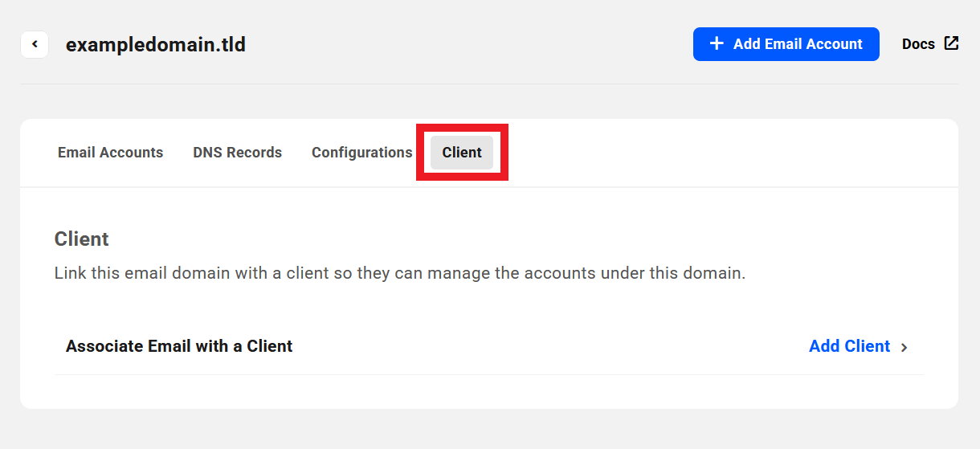The height and width of the screenshot is (449, 980).
Task: Click the Add Client link
Action: click(x=849, y=346)
